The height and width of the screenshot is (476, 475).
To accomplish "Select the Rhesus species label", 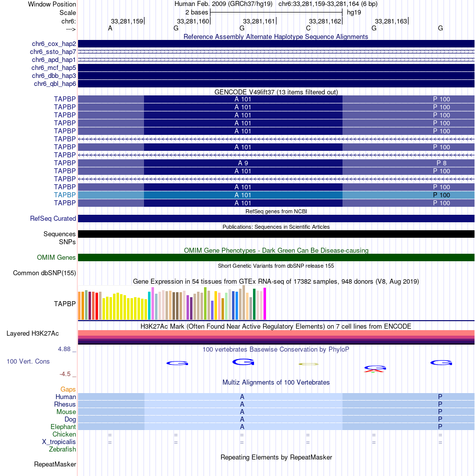I will [x=64, y=405].
